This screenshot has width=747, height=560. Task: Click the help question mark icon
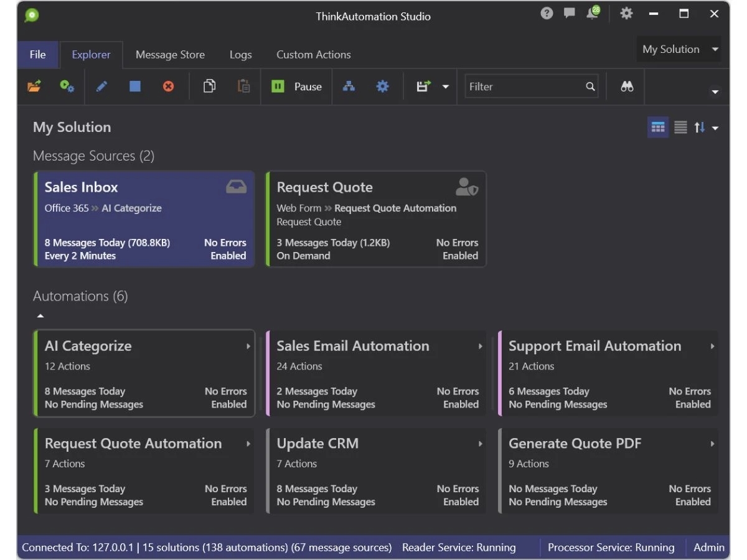[547, 14]
